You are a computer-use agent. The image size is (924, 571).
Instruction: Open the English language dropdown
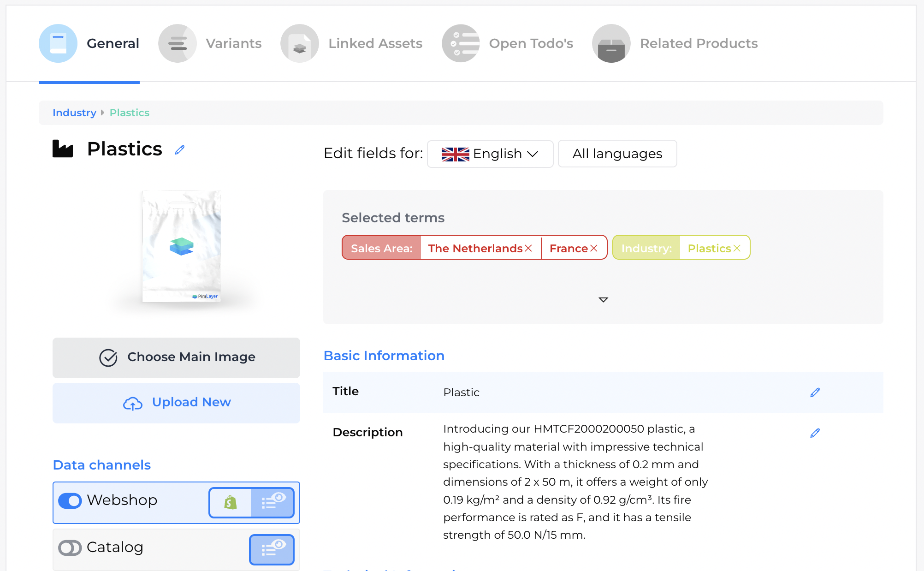pos(490,154)
